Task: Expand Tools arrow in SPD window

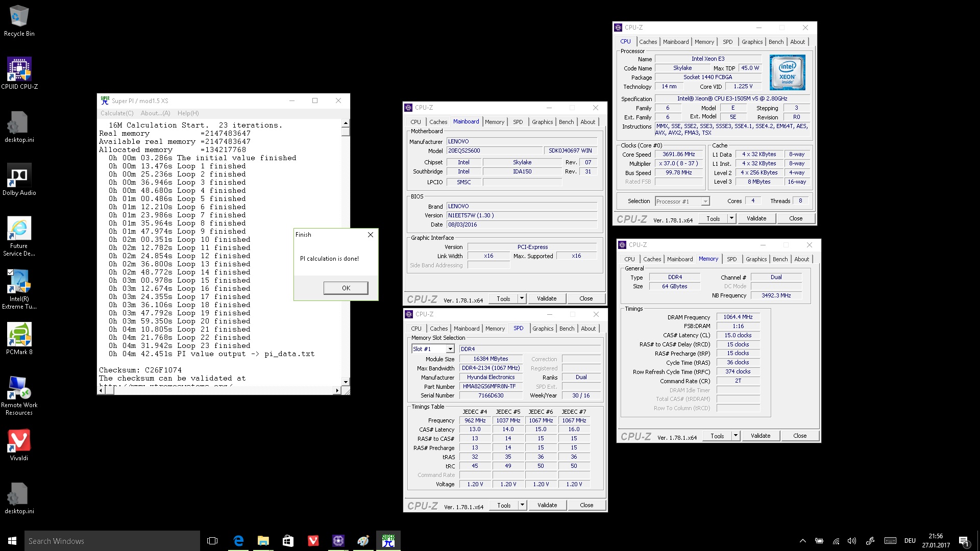Action: [522, 505]
